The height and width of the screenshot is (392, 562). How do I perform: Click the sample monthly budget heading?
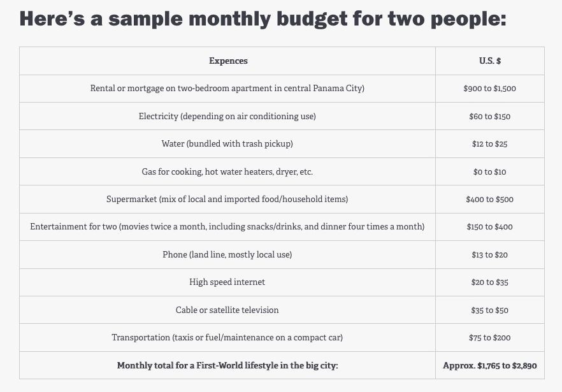(x=263, y=18)
